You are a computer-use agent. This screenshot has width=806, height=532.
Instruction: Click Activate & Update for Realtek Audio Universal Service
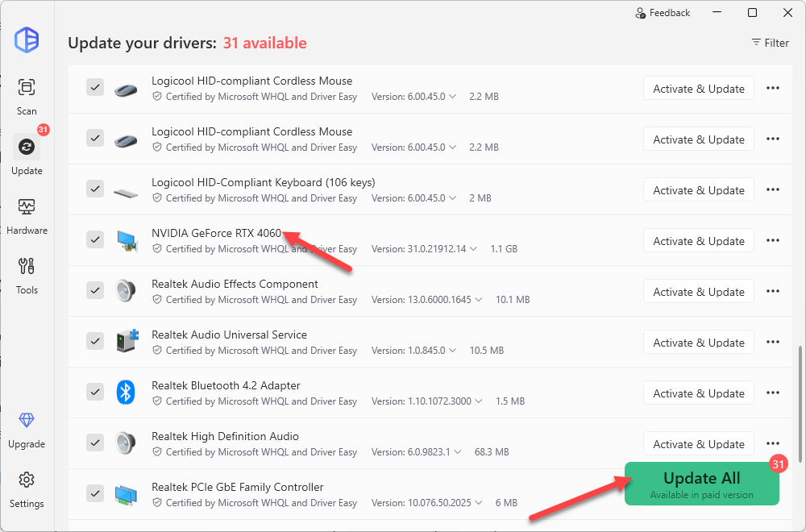(698, 342)
